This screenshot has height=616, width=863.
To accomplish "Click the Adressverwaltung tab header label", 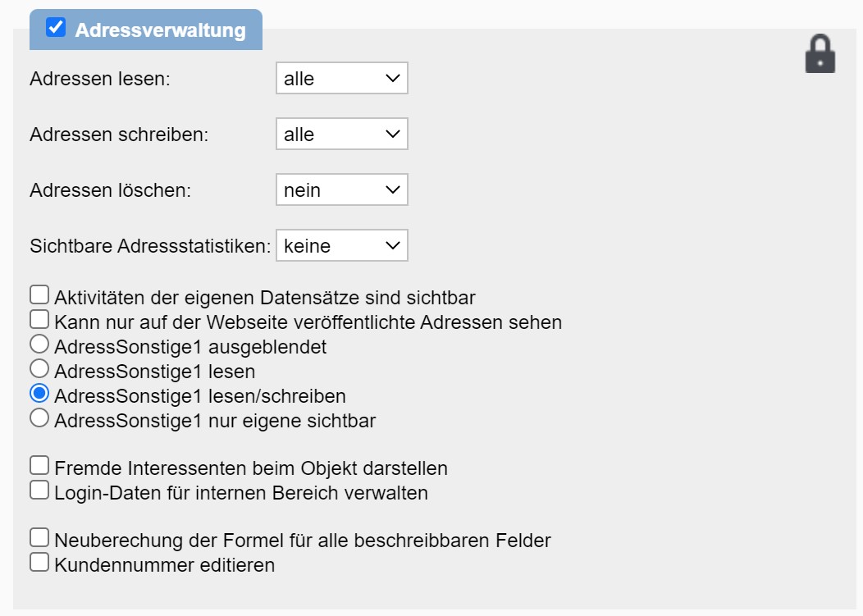I will (x=160, y=30).
